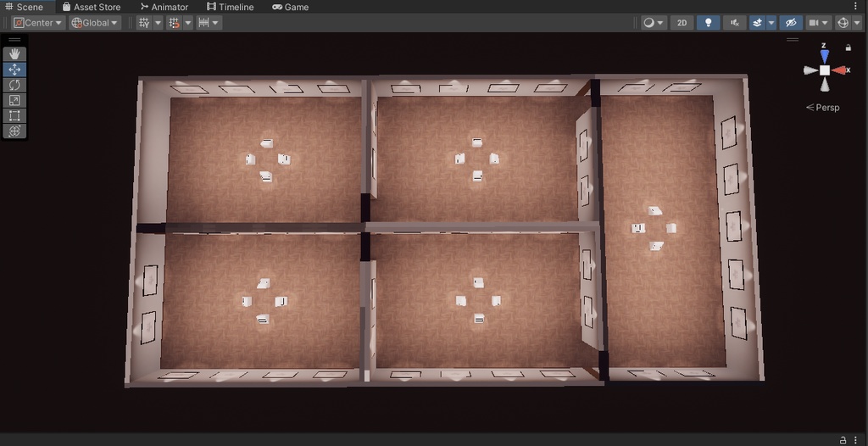Open the Scene window more-options menu
Screen dimensions: 868x446
tap(856, 7)
